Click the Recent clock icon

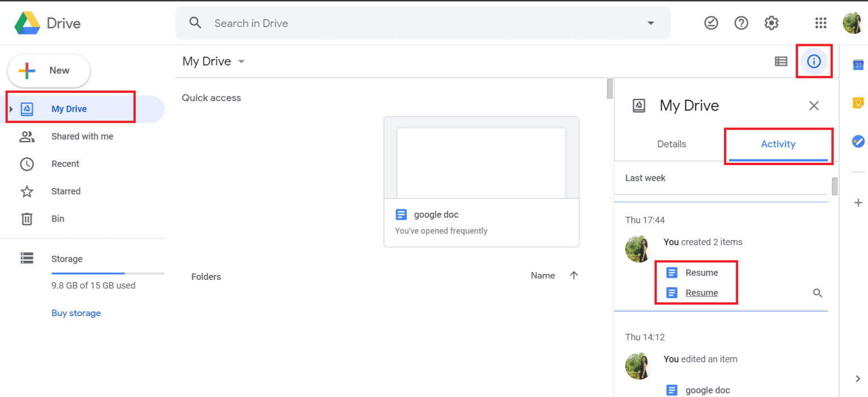coord(27,164)
